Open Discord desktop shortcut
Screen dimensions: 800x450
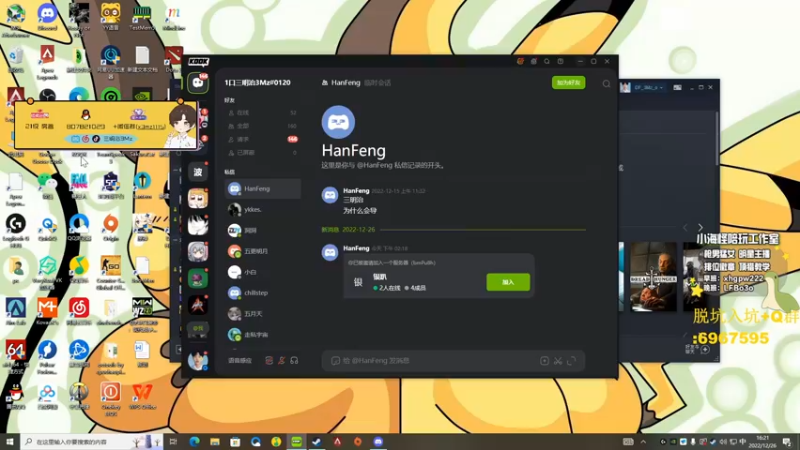coord(47,17)
